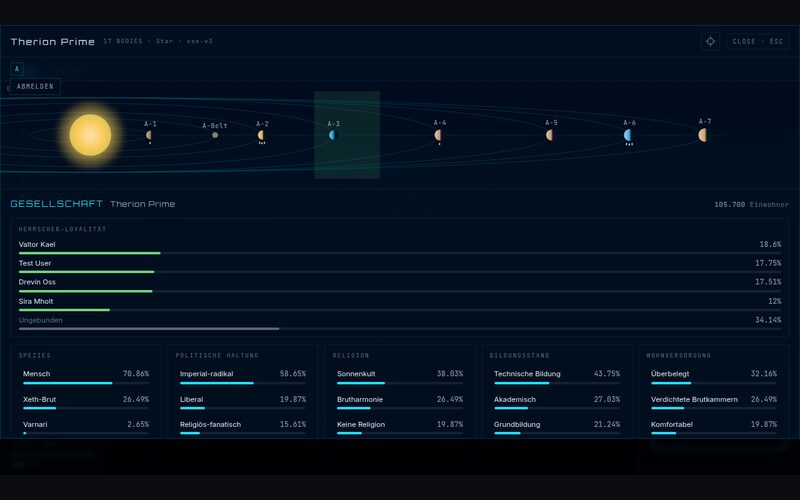Viewport: 800px width, 500px height.
Task: Click the Keine Religion entry
Action: [x=400, y=428]
